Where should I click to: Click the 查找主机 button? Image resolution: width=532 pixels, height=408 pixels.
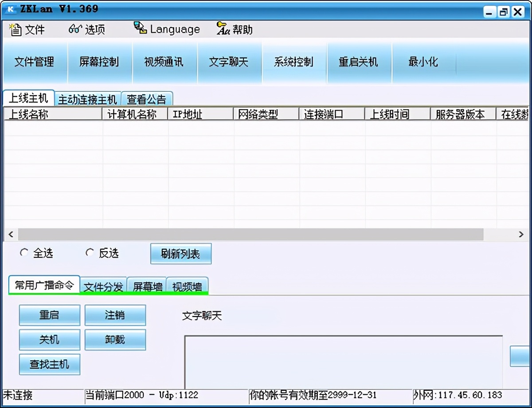click(x=49, y=364)
